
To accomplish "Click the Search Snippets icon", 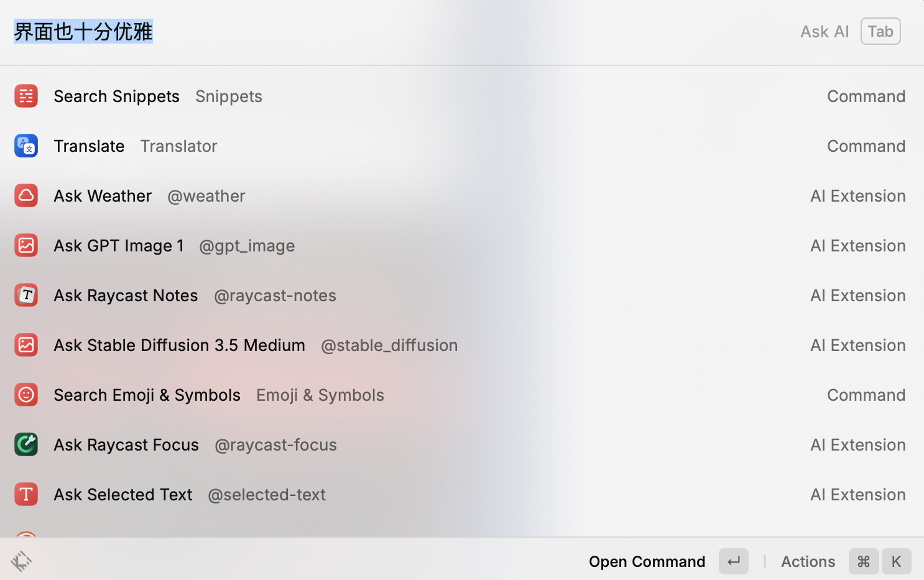I will [x=26, y=96].
